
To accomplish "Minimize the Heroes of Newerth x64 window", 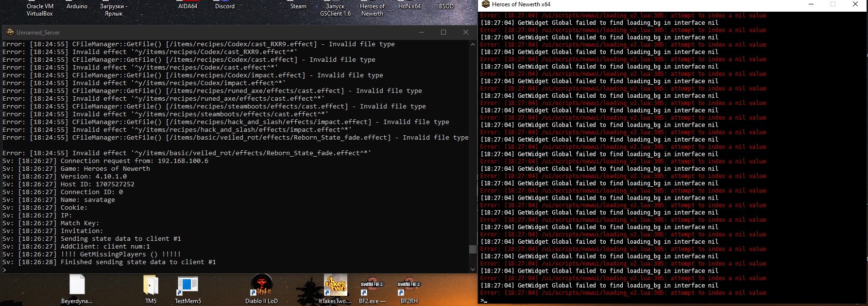I will (811, 4).
